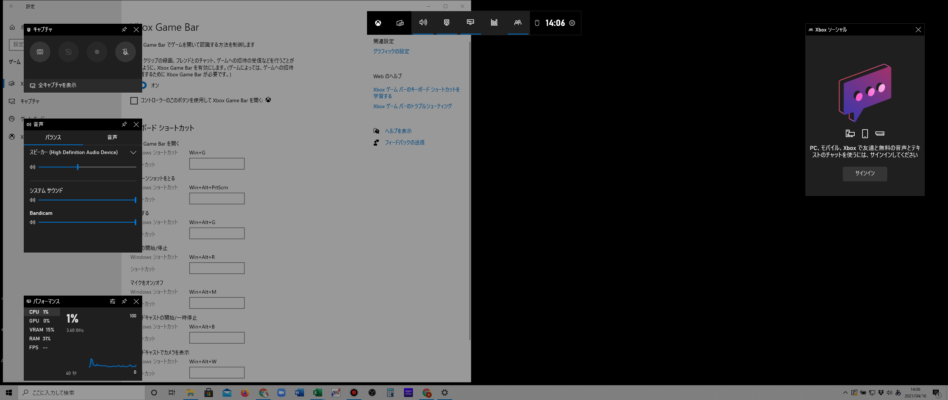Click 全キャプチャを表示 to show all captures
The image size is (948, 400).
click(53, 85)
